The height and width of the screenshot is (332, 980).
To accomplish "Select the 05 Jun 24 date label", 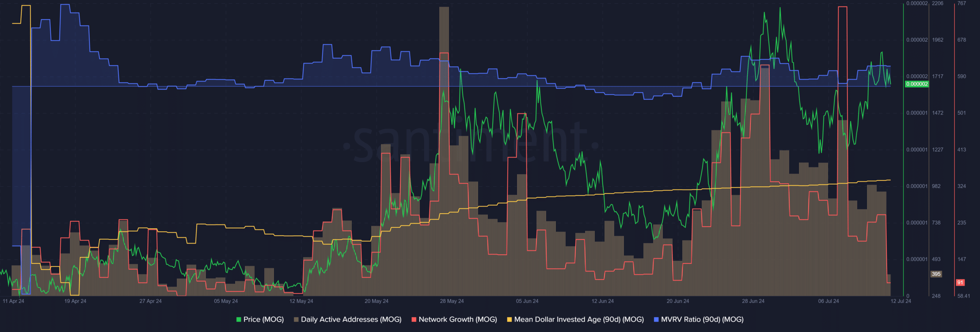I will 527,301.
